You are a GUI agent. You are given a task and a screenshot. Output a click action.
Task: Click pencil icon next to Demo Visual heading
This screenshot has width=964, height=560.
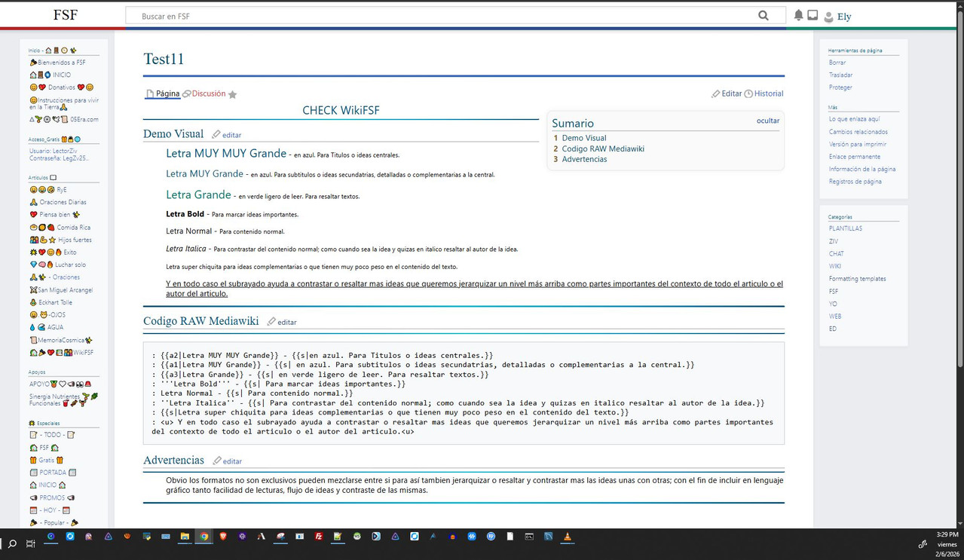pyautogui.click(x=216, y=134)
